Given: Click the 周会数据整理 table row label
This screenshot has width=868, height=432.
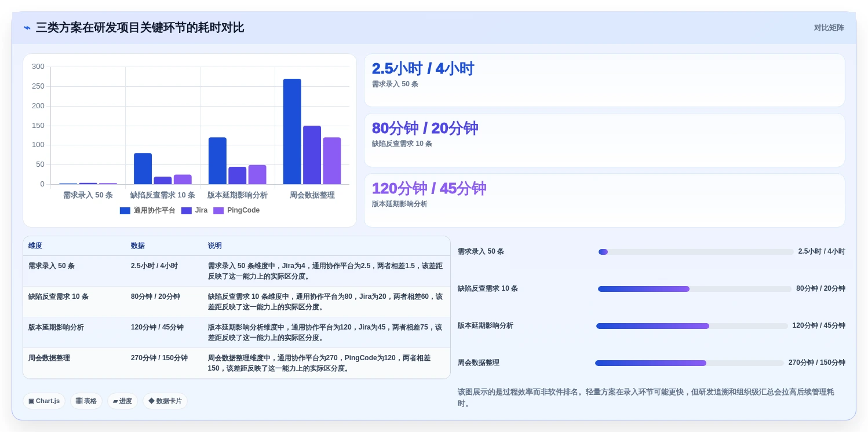Looking at the screenshot, I should [x=49, y=358].
